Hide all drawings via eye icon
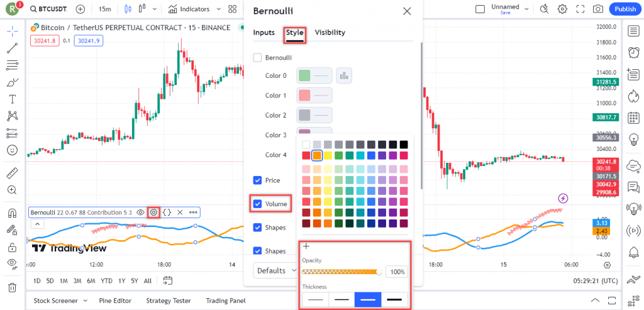Screen dimensions: 644x310 coord(13,264)
